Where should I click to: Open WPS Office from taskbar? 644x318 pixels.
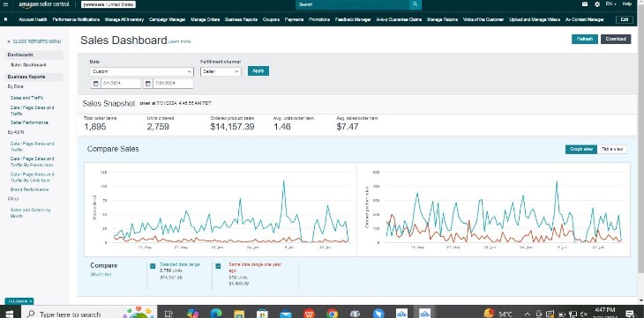pyautogui.click(x=309, y=314)
